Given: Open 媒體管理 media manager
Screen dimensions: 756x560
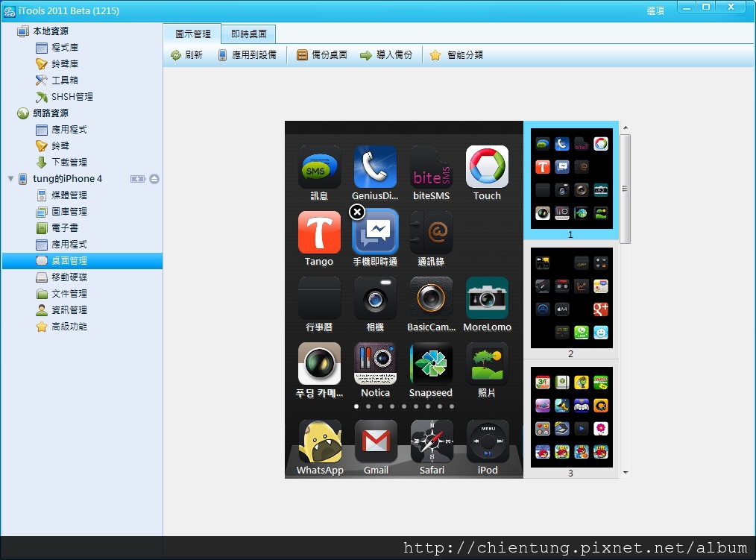Looking at the screenshot, I should pyautogui.click(x=69, y=195).
